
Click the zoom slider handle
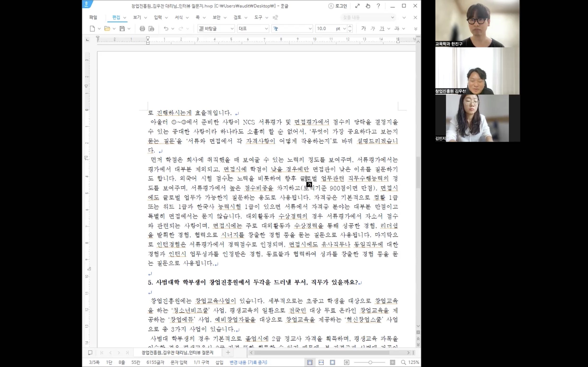click(370, 362)
